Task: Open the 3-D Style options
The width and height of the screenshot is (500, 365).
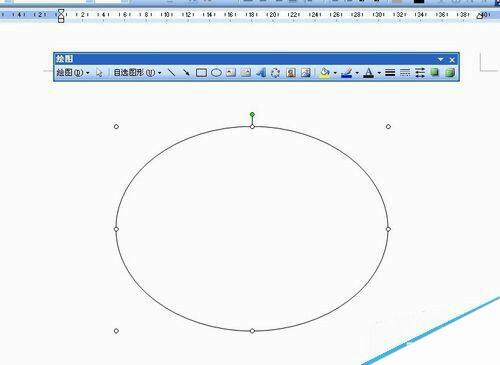Action: 450,72
